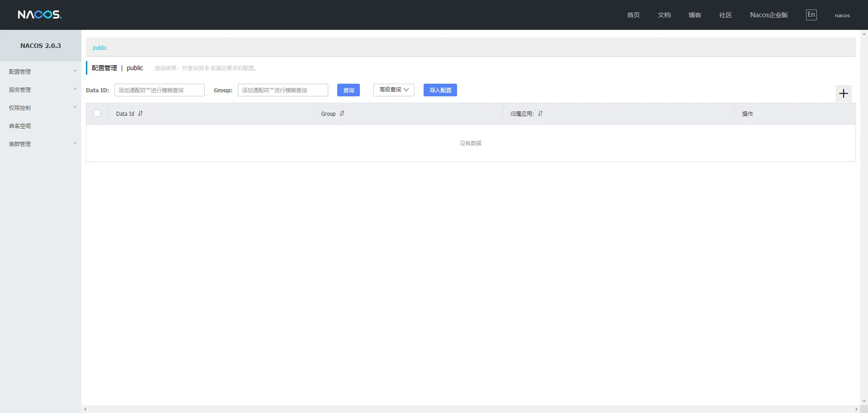Image resolution: width=868 pixels, height=413 pixels.
Task: Focus the Data ID search field
Action: point(159,90)
